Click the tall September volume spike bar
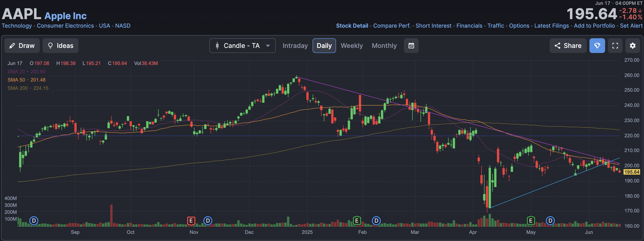 111,215
